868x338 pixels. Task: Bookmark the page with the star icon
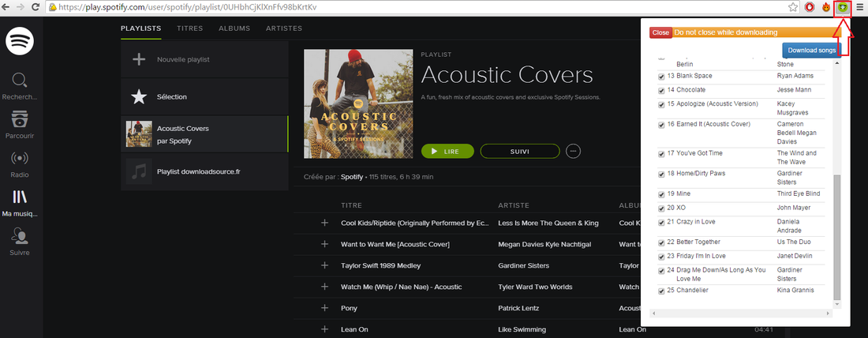click(793, 7)
